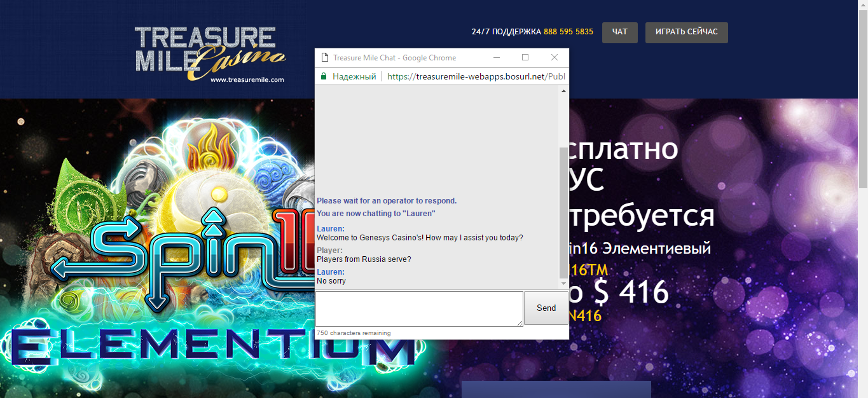Click the chat window URL address

pos(476,76)
